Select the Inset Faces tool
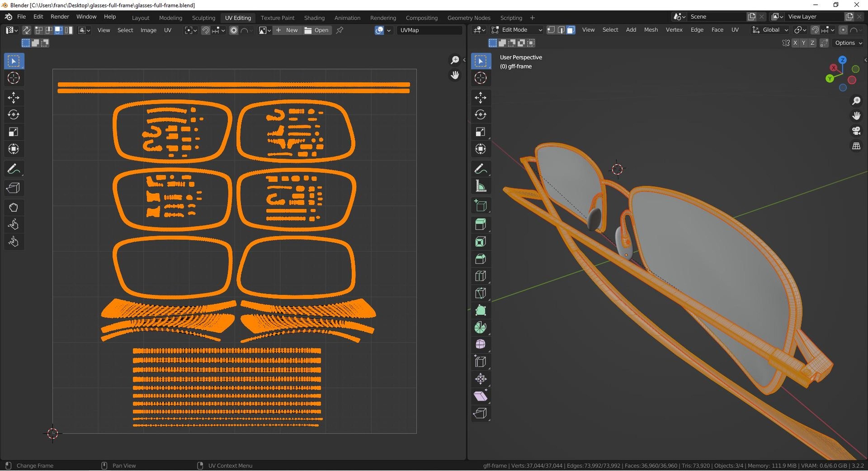 click(481, 242)
